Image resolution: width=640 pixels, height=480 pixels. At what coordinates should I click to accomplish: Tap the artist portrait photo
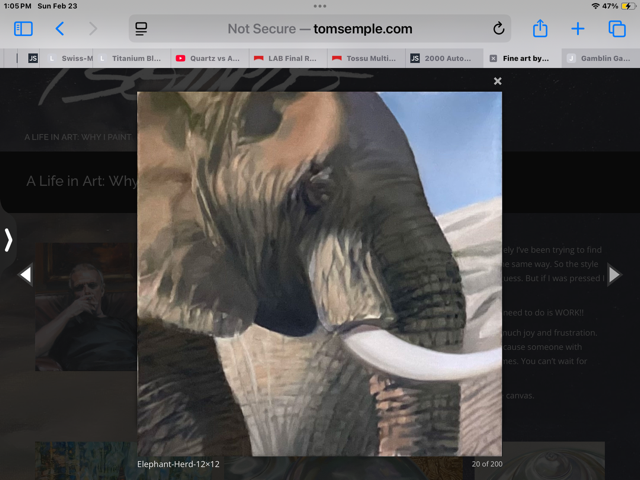86,307
